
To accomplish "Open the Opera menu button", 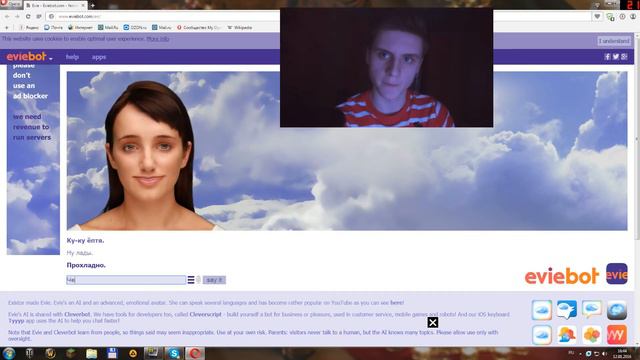I will tap(10, 4).
